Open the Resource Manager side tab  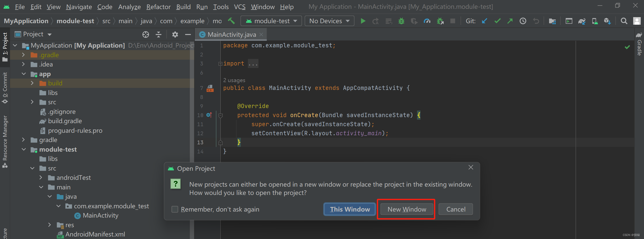[5, 142]
